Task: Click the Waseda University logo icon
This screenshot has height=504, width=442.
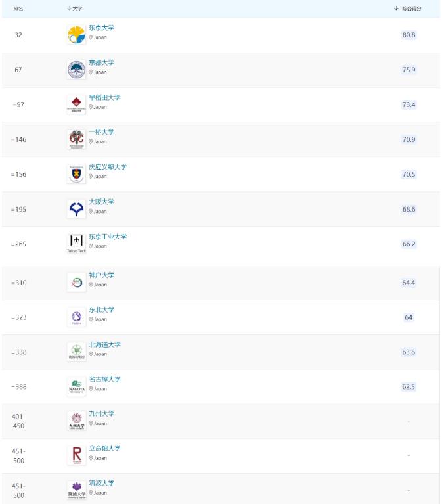Action: click(x=76, y=104)
